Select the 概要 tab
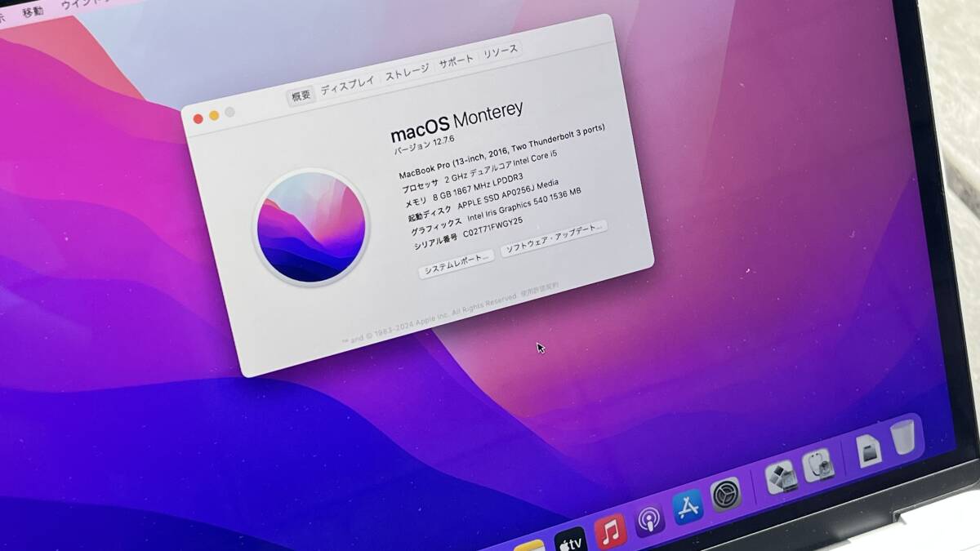 click(301, 96)
